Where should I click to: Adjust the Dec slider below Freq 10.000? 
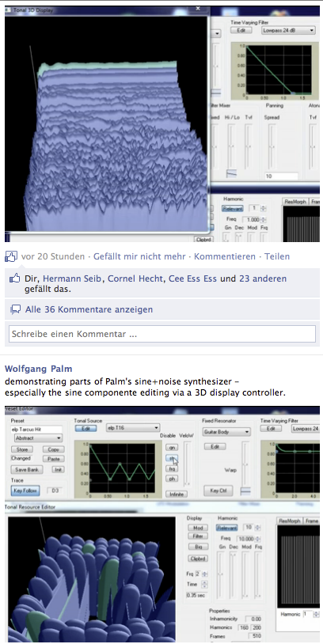[234, 574]
